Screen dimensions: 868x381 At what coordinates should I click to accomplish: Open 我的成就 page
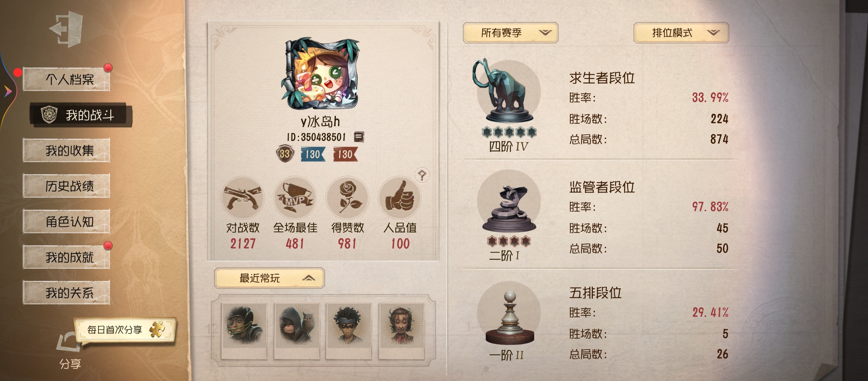pyautogui.click(x=66, y=257)
